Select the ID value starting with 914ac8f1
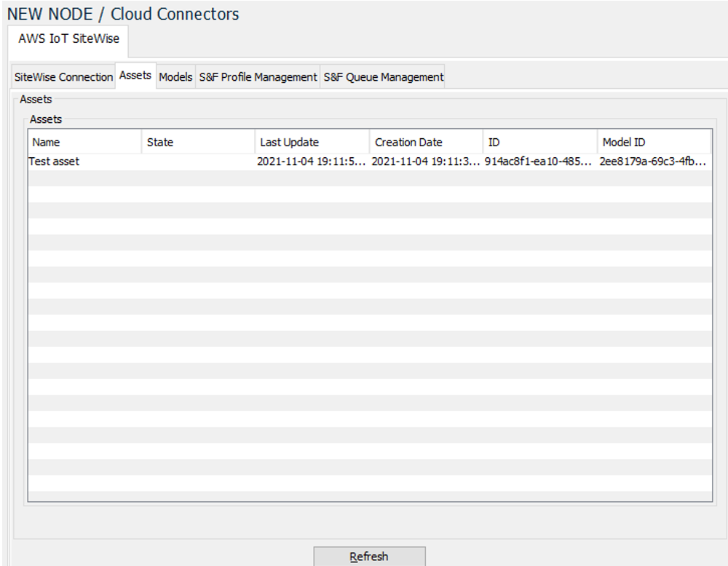The width and height of the screenshot is (728, 566). click(539, 162)
